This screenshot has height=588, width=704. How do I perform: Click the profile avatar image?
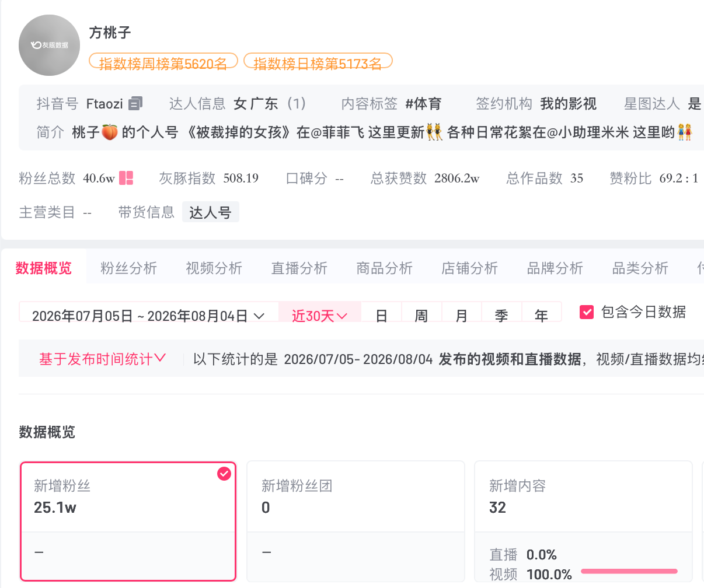(x=50, y=45)
